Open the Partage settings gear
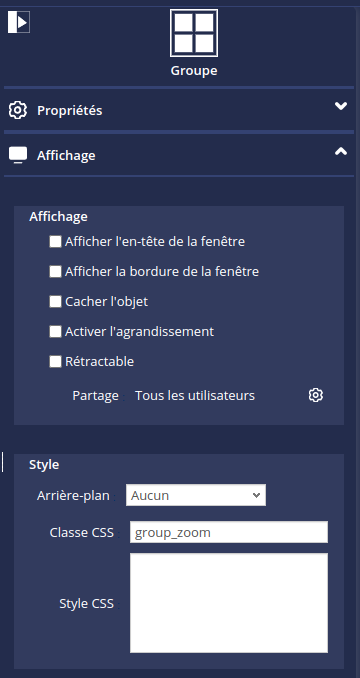360x678 pixels. (315, 395)
